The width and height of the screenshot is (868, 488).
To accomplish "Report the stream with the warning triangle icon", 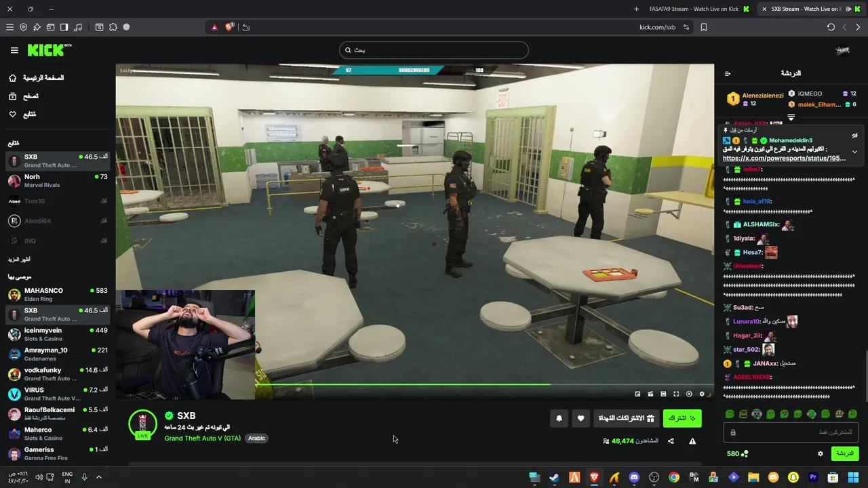I will pos(692,441).
